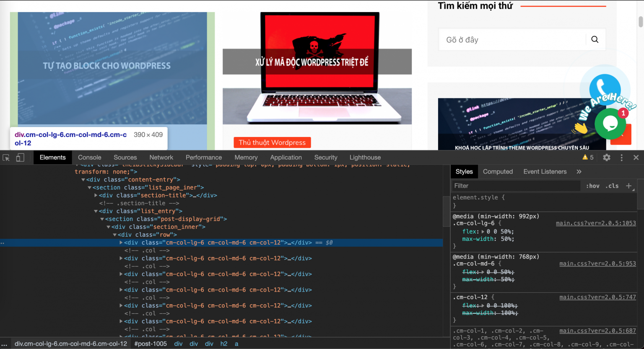Open the Event Listeners tab
The height and width of the screenshot is (349, 644).
(545, 172)
